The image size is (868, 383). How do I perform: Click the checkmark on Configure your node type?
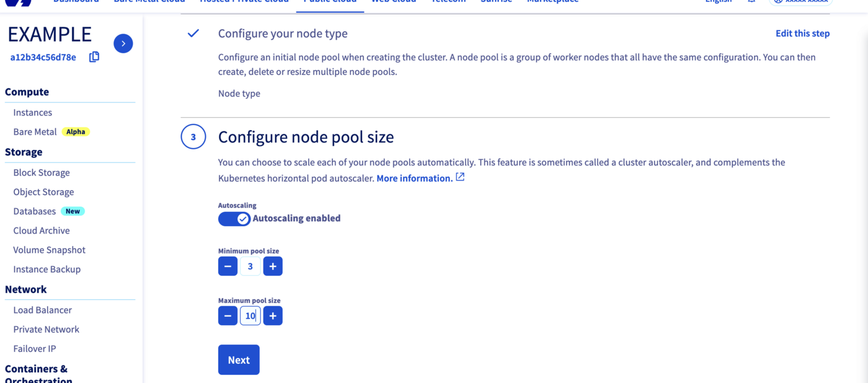coord(193,33)
